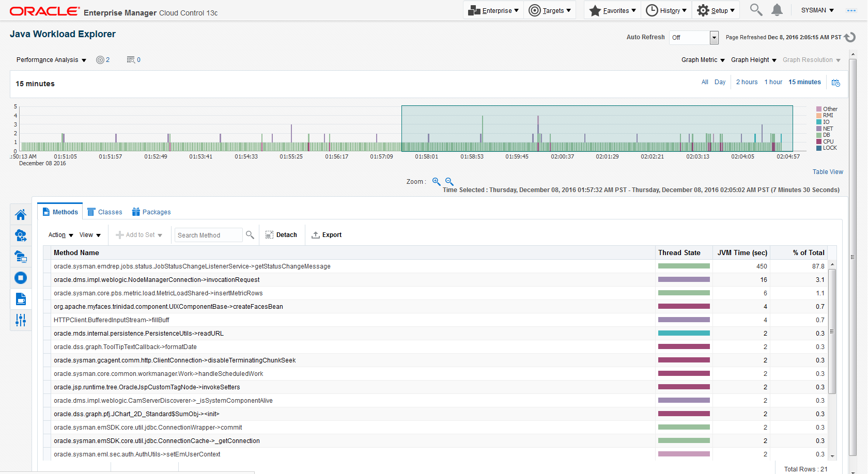868x474 pixels.
Task: Switch to the Packages tab
Action: pos(151,212)
